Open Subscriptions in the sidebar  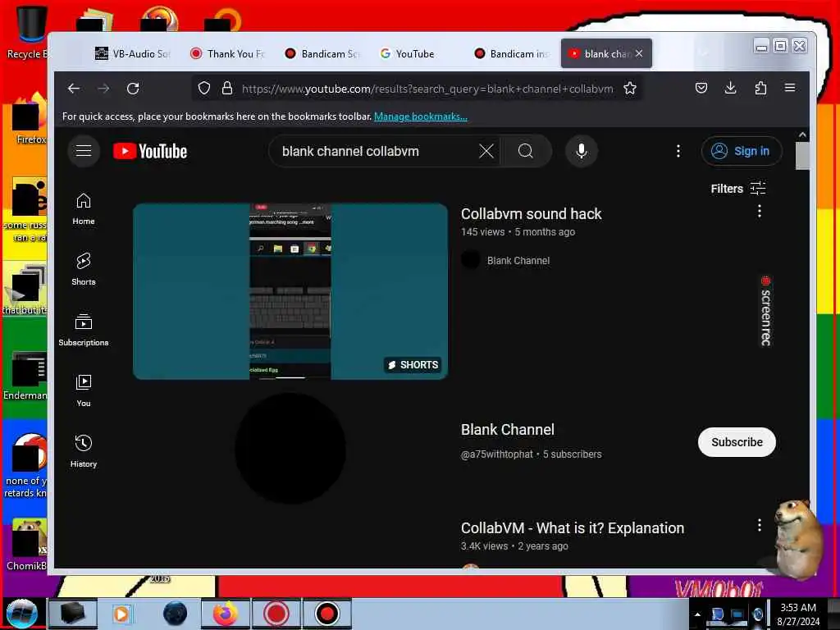click(84, 330)
